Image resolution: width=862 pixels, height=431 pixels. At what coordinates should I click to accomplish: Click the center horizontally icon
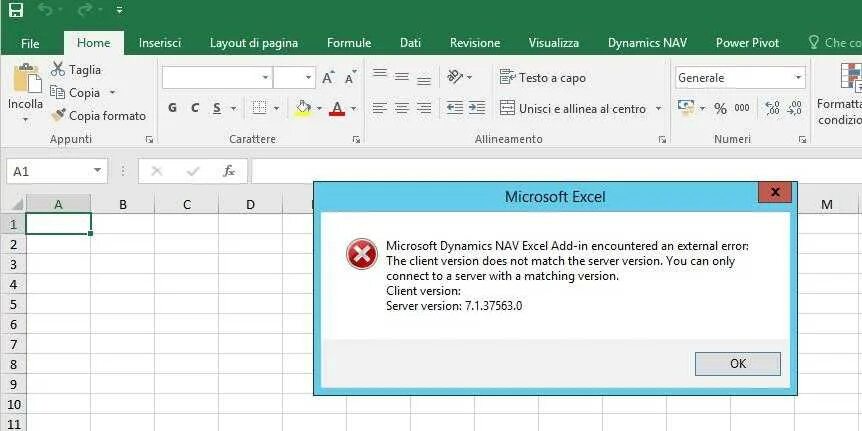point(402,108)
